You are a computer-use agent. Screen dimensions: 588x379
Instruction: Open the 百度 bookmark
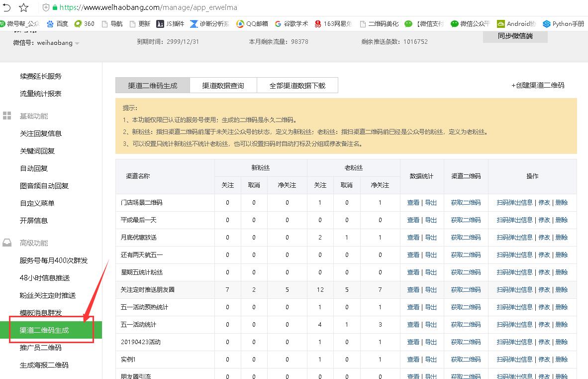point(57,23)
